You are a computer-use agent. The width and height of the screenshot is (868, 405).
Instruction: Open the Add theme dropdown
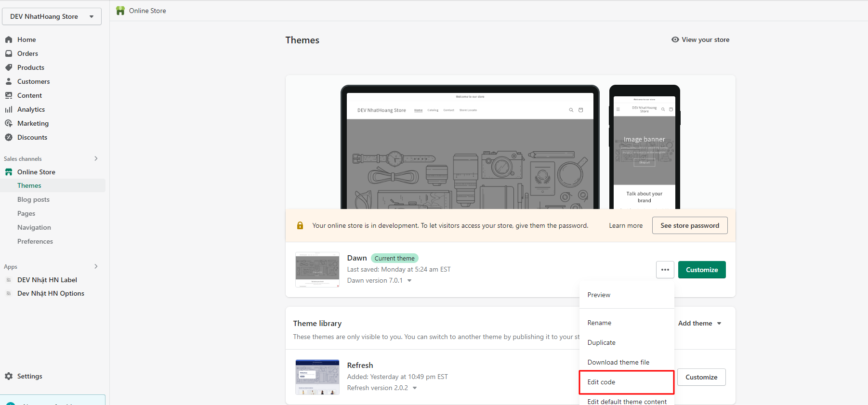click(x=700, y=323)
